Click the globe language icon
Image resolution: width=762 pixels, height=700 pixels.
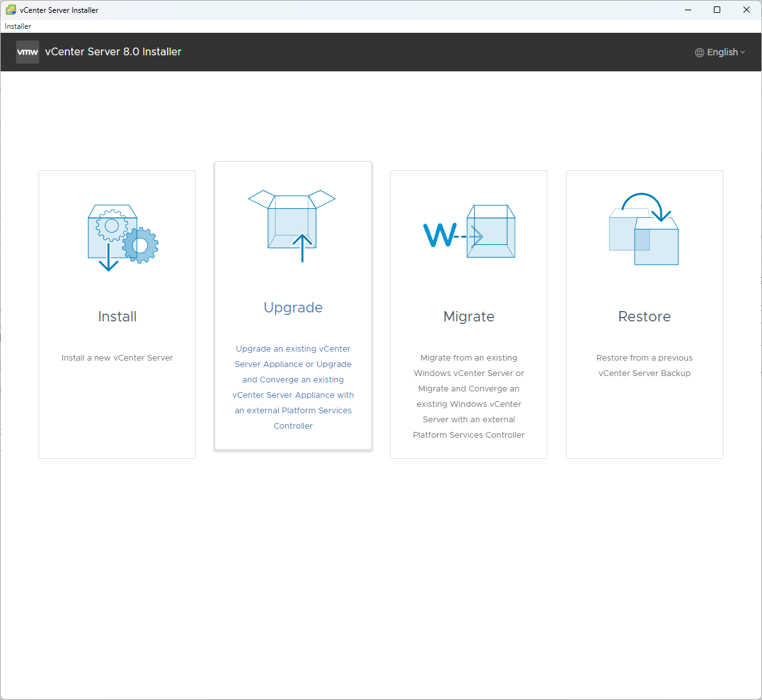[x=700, y=53]
